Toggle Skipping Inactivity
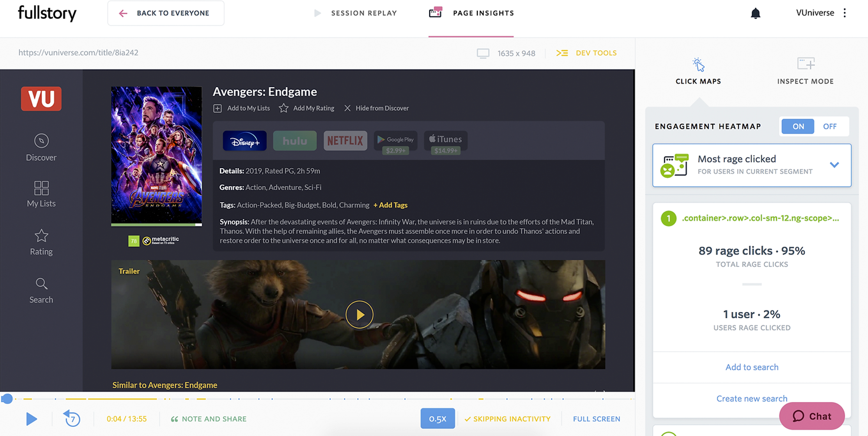 coord(507,419)
